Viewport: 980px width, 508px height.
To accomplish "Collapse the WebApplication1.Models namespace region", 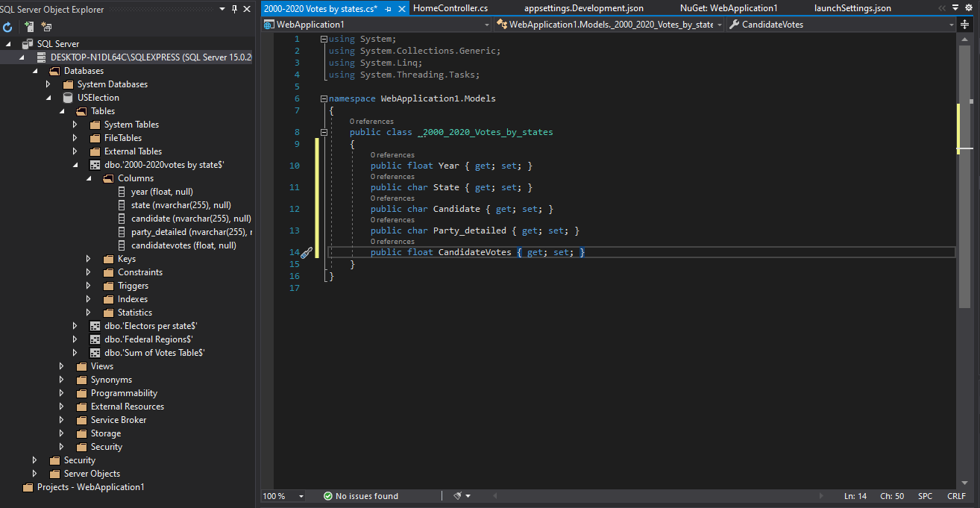I will (x=324, y=98).
